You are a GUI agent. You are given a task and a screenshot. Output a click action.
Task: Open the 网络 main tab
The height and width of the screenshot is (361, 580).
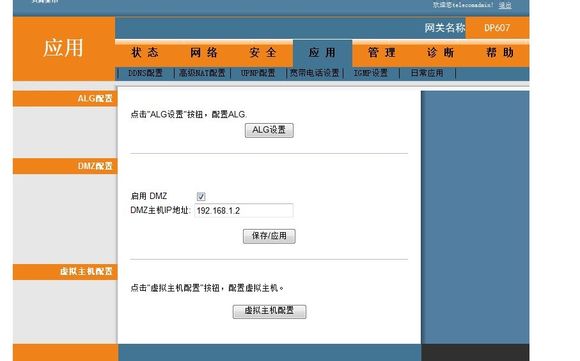(204, 53)
